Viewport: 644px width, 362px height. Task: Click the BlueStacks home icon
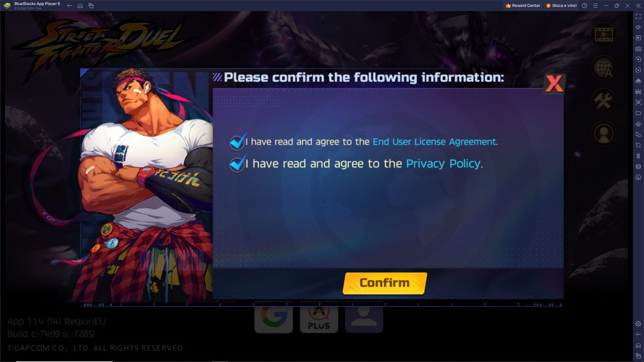coord(80,5)
